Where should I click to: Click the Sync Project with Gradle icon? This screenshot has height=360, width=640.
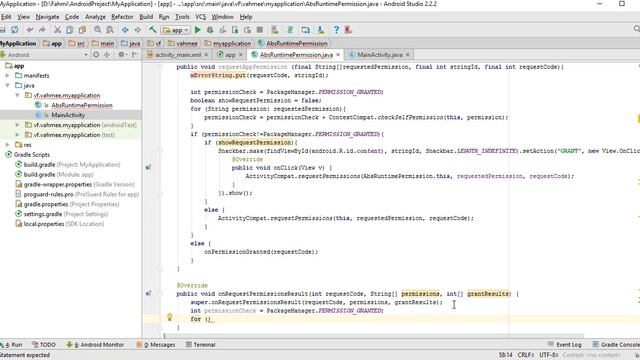pos(290,30)
